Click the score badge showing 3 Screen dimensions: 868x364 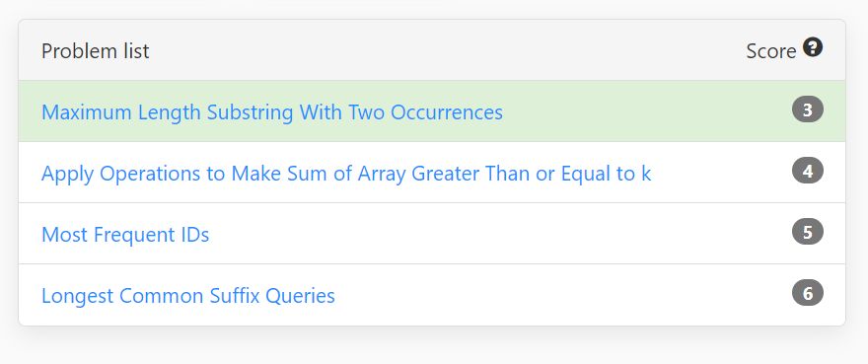[x=808, y=109]
